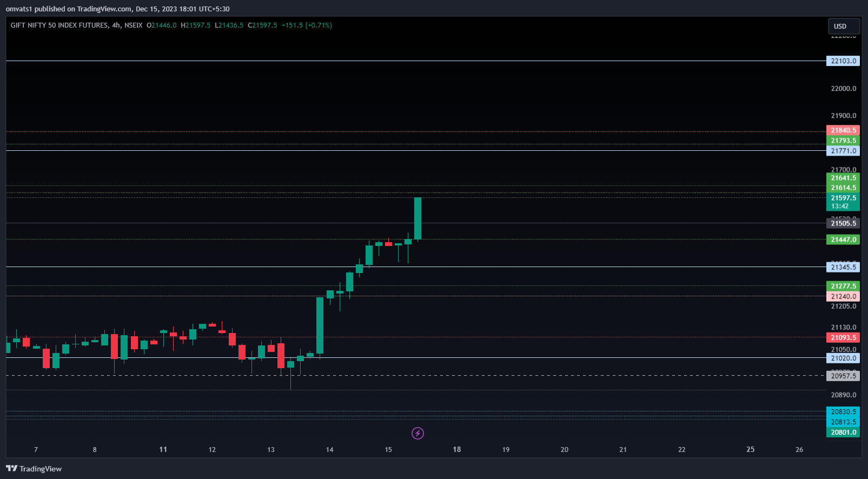The image size is (868, 479).
Task: Click the current price 21597.5 label
Action: [843, 198]
